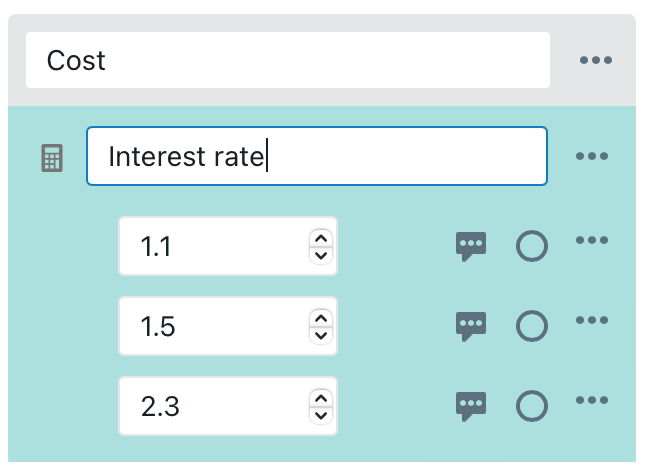
Task: Open comment bubble for value 1.1
Action: click(471, 246)
